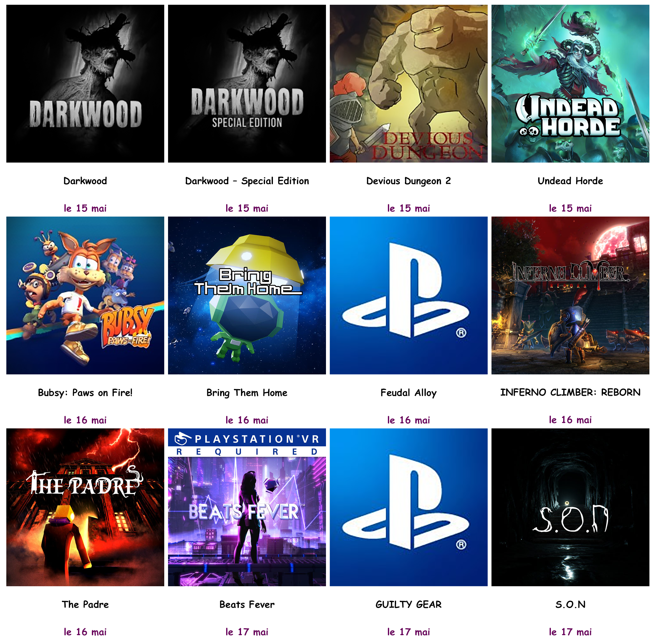Click the PlayStation logo above Feudal Alloy
Viewport: 657px width, 644px height.
pos(408,295)
